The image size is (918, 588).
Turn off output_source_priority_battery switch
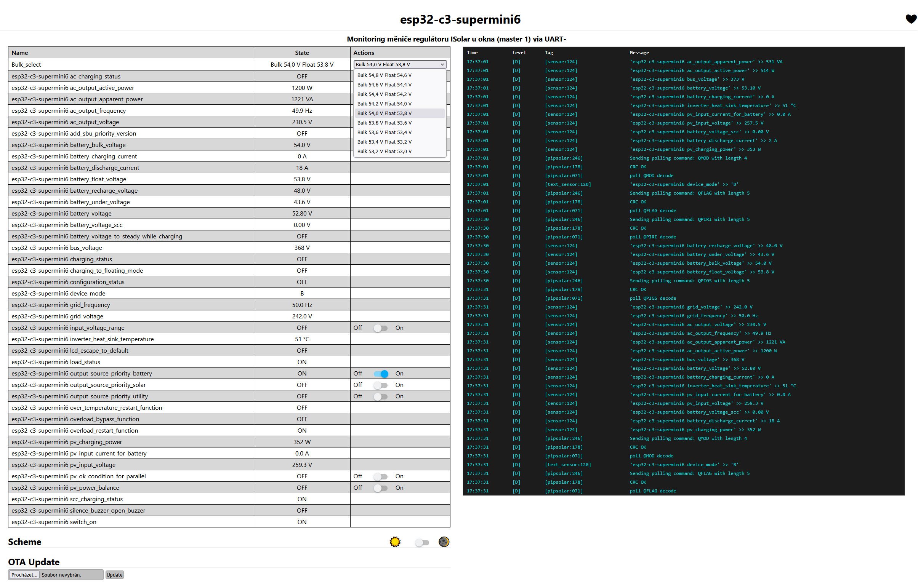(381, 374)
